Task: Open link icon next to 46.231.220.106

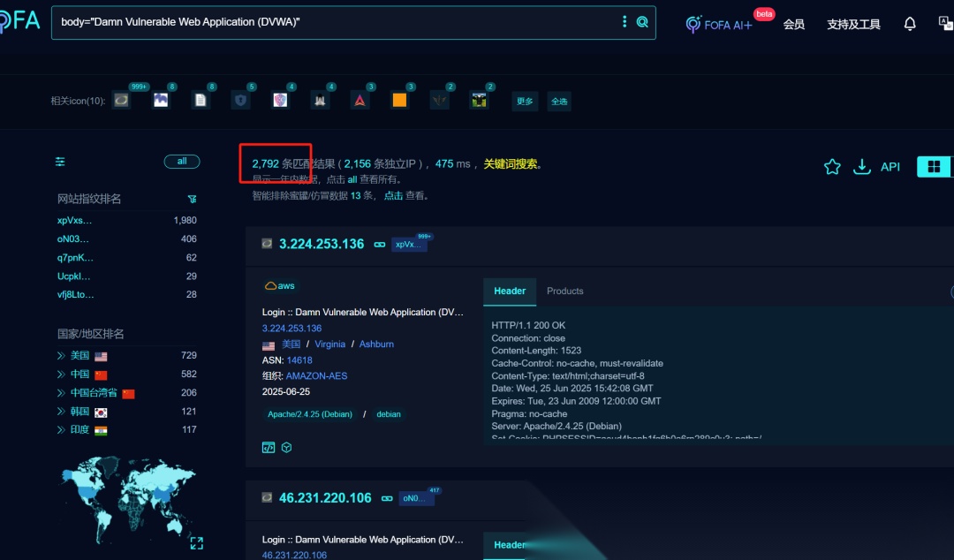Action: click(x=387, y=498)
